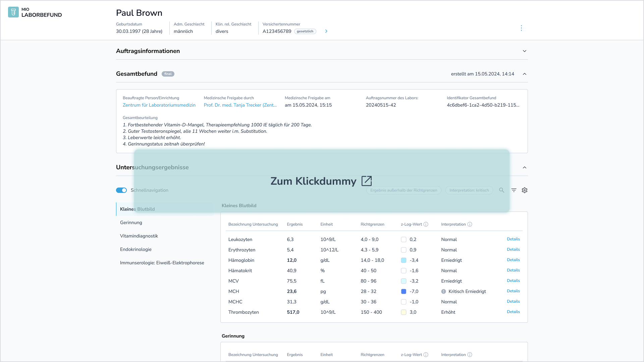Viewport: 644px width, 362px height.
Task: Click the Bezeichnung Untersuchung header in Kleines Blutbild
Action: [253, 224]
